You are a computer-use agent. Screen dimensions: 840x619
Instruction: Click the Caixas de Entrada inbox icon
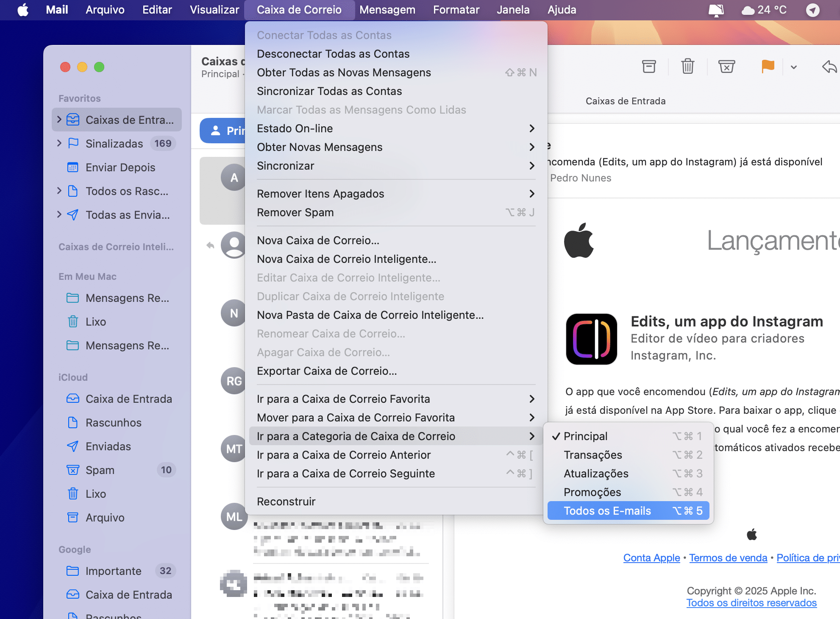(73, 120)
